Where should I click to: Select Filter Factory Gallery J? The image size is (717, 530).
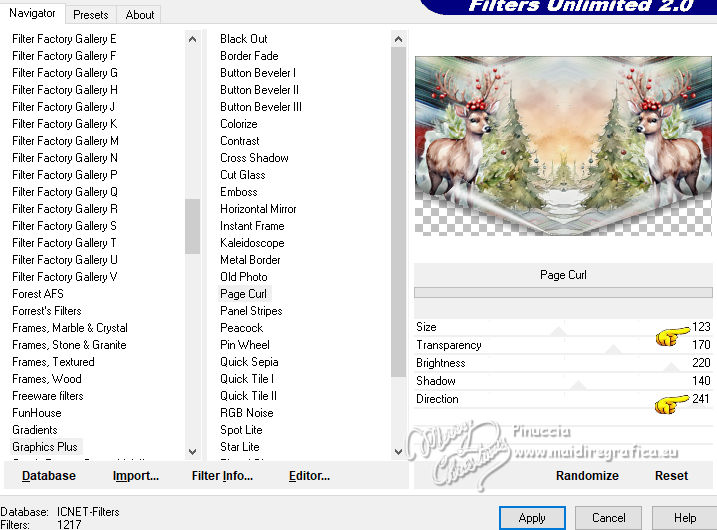63,107
